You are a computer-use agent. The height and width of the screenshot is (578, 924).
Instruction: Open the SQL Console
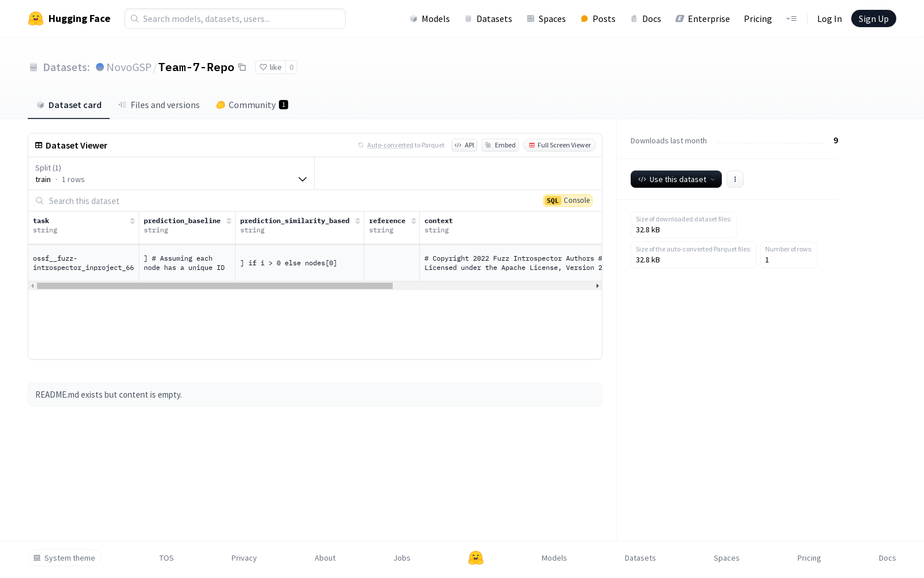point(568,201)
